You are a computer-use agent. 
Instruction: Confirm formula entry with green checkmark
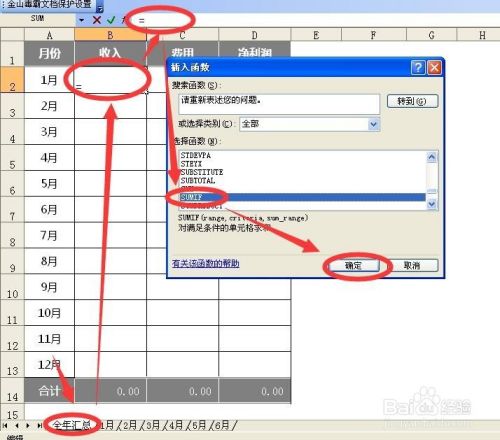pos(111,20)
